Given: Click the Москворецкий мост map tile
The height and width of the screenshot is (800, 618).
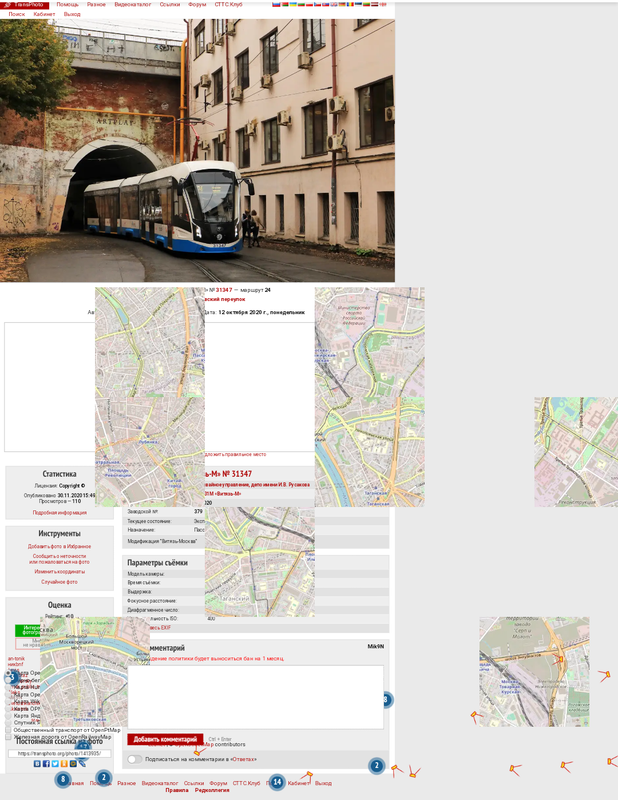Looking at the screenshot, I should coord(95,671).
